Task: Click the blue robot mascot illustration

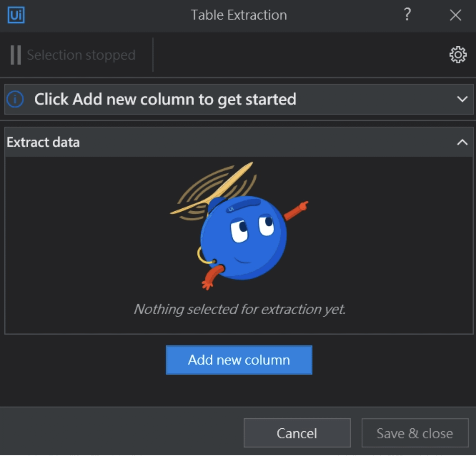Action: tap(243, 238)
